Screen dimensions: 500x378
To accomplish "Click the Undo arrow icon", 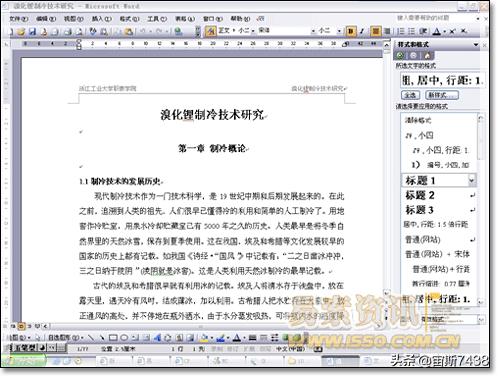I will pyautogui.click(x=143, y=32).
